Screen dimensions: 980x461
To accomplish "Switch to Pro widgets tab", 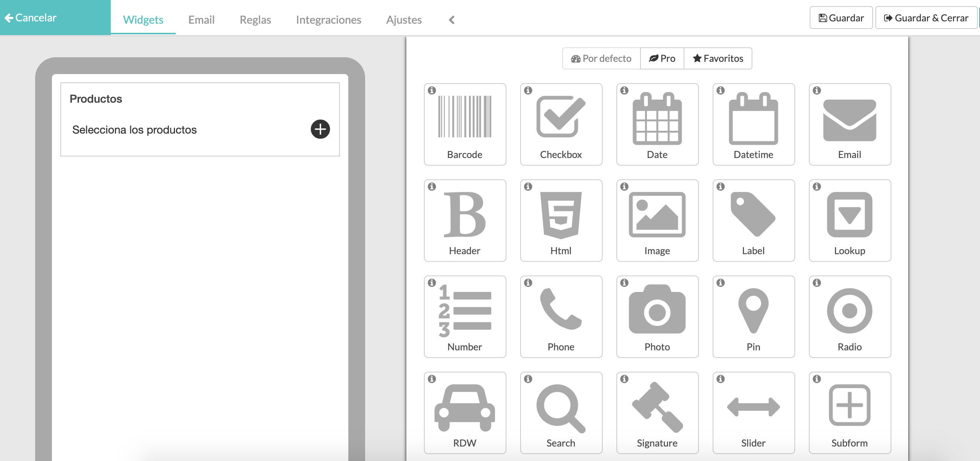I will point(663,58).
